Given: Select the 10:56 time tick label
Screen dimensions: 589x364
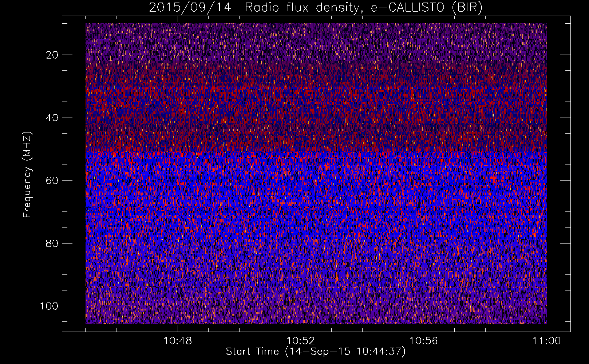Looking at the screenshot, I should click(424, 341).
